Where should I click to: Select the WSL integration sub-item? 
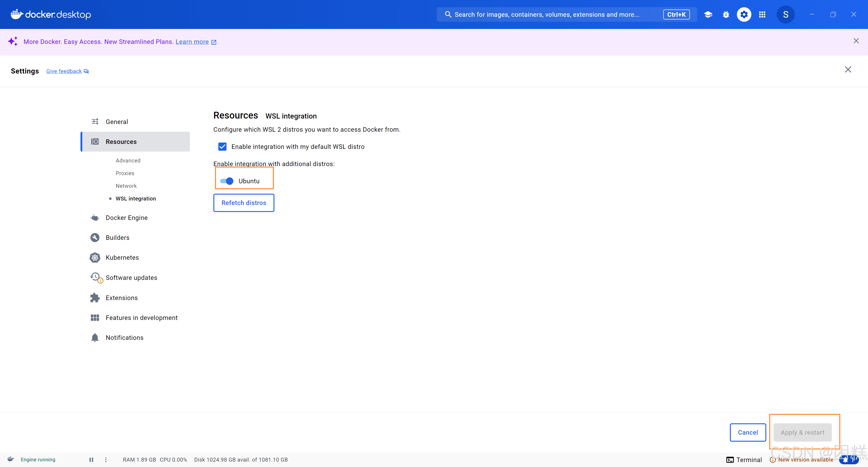point(135,199)
